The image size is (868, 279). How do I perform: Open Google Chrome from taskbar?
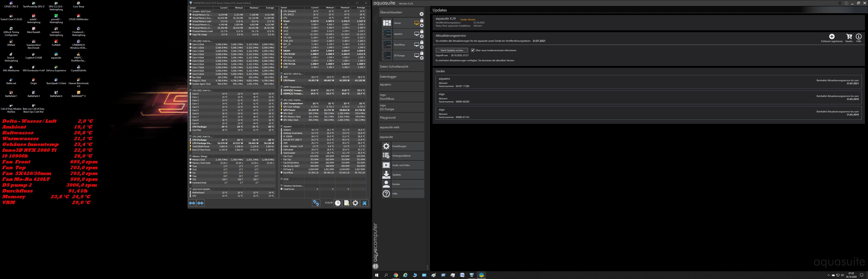point(396,275)
